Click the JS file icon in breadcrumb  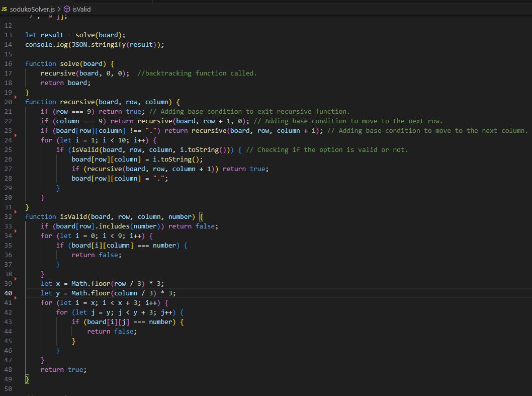coord(5,9)
